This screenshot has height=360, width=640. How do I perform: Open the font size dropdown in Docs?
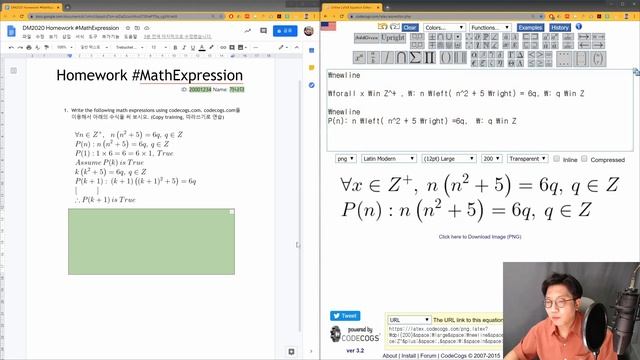(x=158, y=47)
